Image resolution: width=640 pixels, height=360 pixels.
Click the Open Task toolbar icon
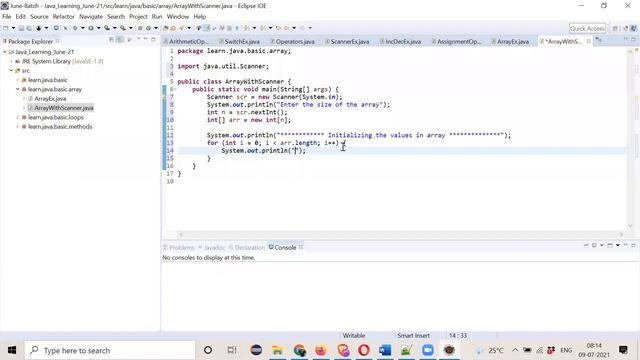(173, 28)
